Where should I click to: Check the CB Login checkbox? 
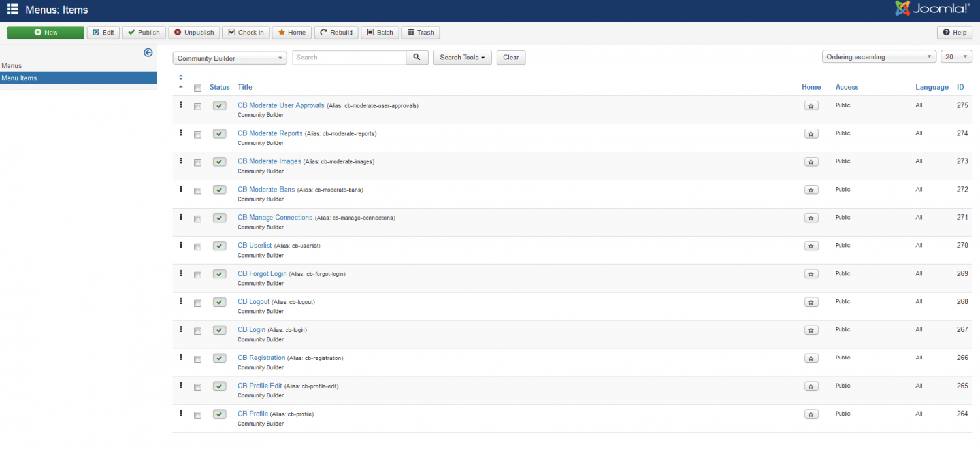197,331
